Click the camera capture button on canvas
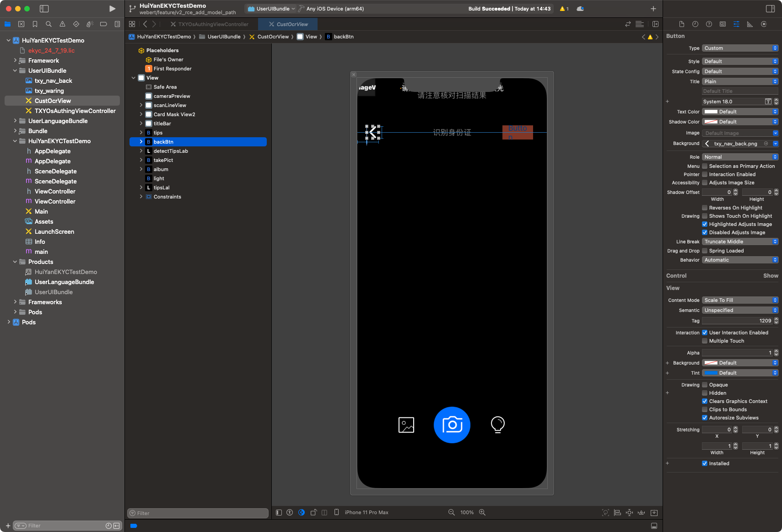 click(452, 425)
